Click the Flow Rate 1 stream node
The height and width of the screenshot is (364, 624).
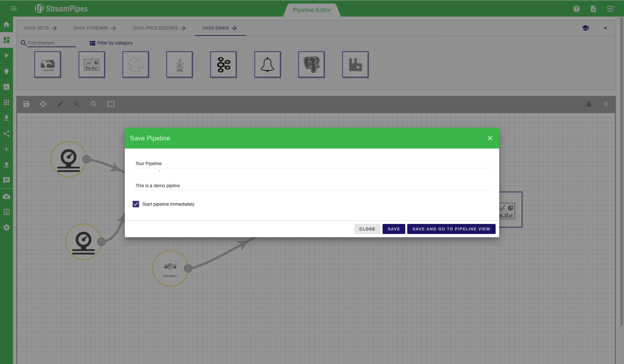click(170, 268)
